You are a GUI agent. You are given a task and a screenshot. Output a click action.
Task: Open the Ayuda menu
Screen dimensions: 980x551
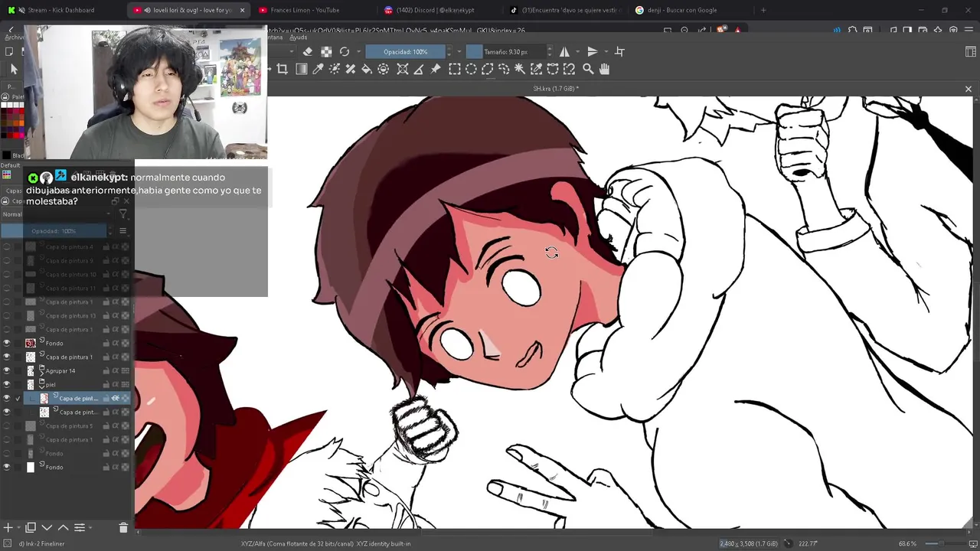click(x=299, y=37)
